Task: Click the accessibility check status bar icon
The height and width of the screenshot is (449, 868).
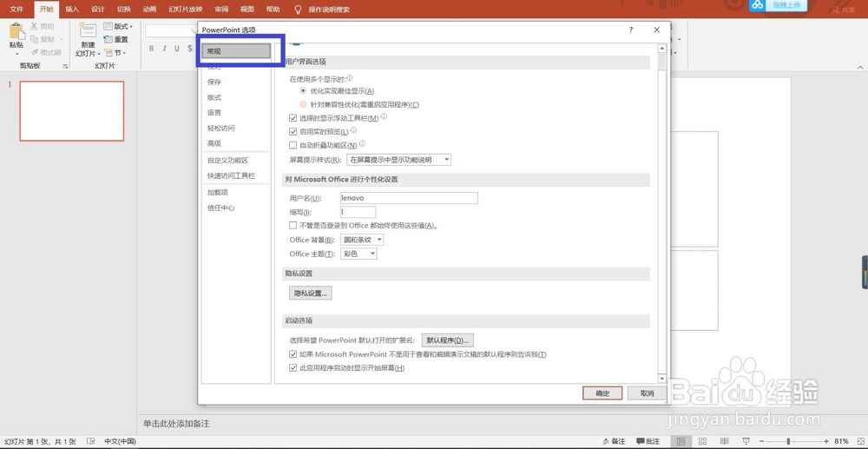Action: coord(90,441)
